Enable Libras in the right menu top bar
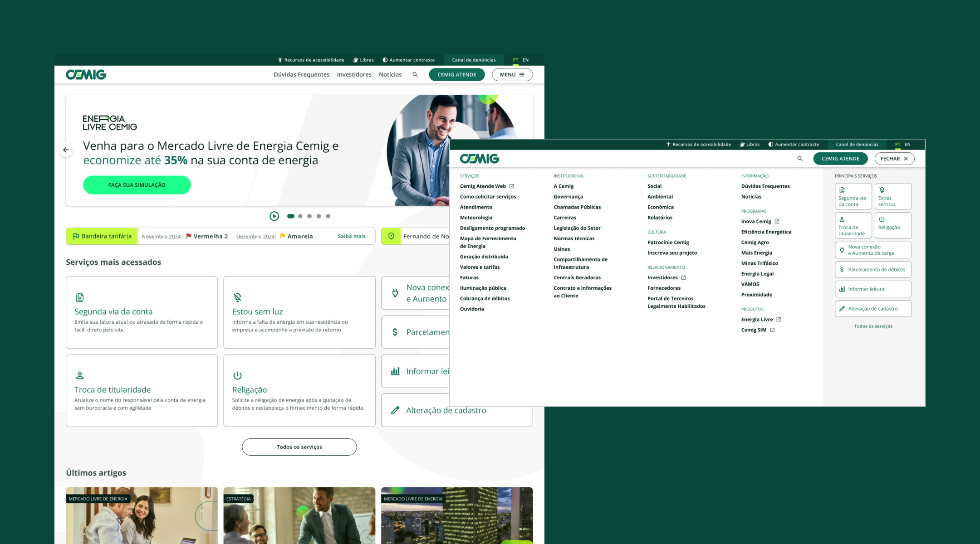This screenshot has height=544, width=980. click(750, 145)
